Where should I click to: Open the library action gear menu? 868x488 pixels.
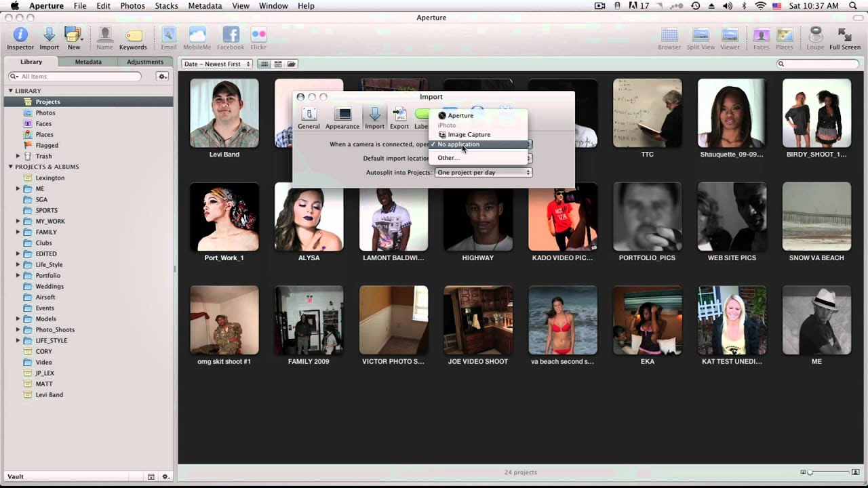tap(162, 77)
